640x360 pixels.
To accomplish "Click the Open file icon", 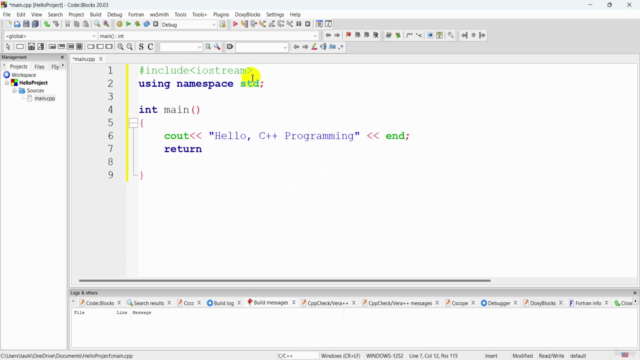I will [17, 24].
